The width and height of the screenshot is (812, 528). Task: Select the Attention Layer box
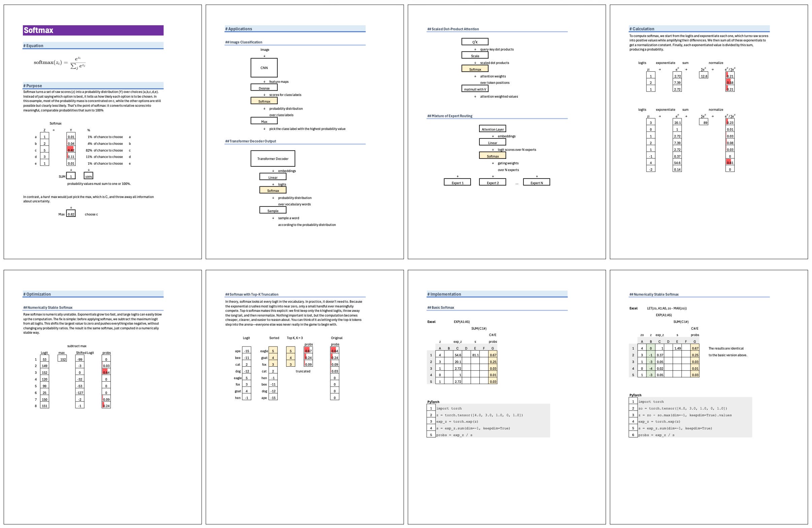(492, 129)
